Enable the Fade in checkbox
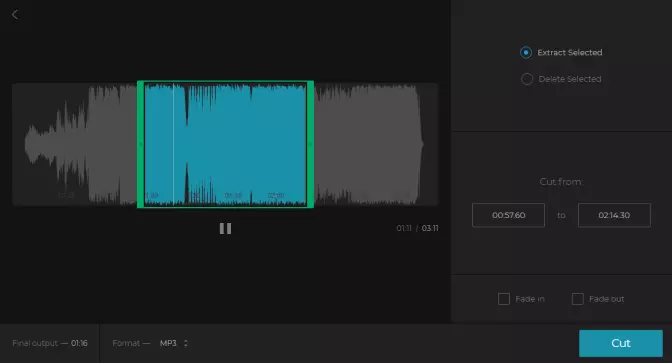The image size is (672, 363). point(504,299)
